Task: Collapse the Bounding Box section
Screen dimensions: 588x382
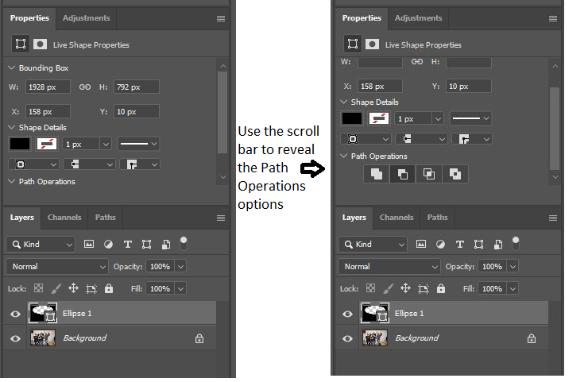Action: (x=12, y=68)
